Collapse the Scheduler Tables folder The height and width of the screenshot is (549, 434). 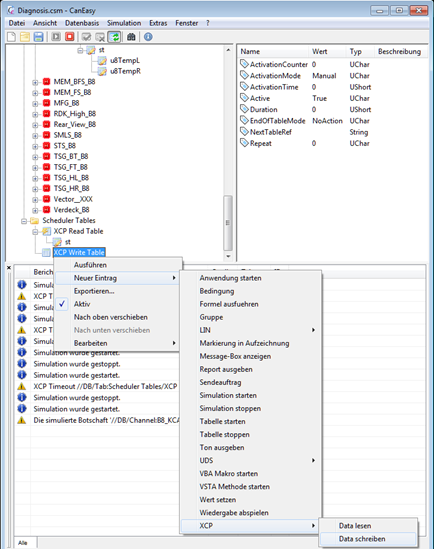tap(24, 221)
